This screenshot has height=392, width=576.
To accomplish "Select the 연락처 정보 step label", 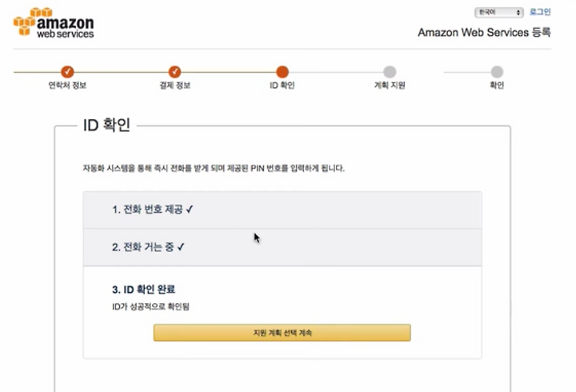I will tap(67, 86).
